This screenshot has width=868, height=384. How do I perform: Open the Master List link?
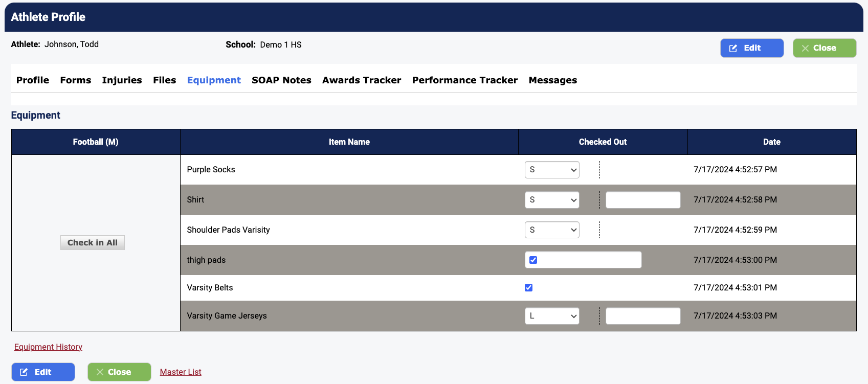point(181,372)
